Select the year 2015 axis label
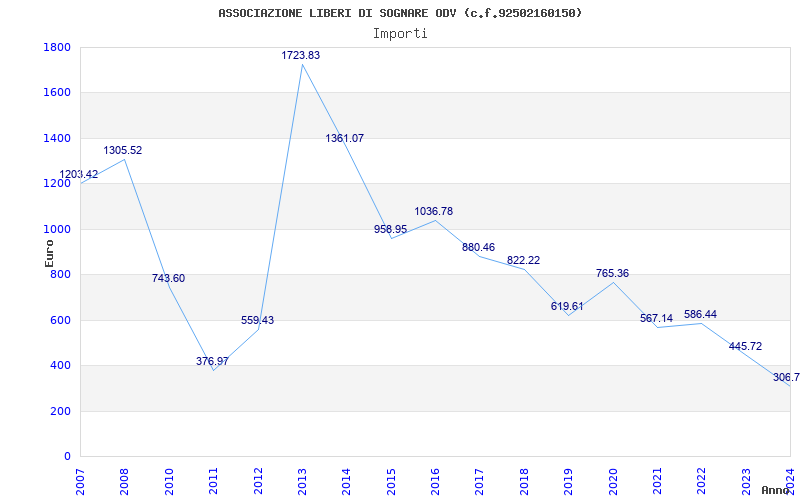Viewport: 800px width, 500px height. tap(391, 482)
